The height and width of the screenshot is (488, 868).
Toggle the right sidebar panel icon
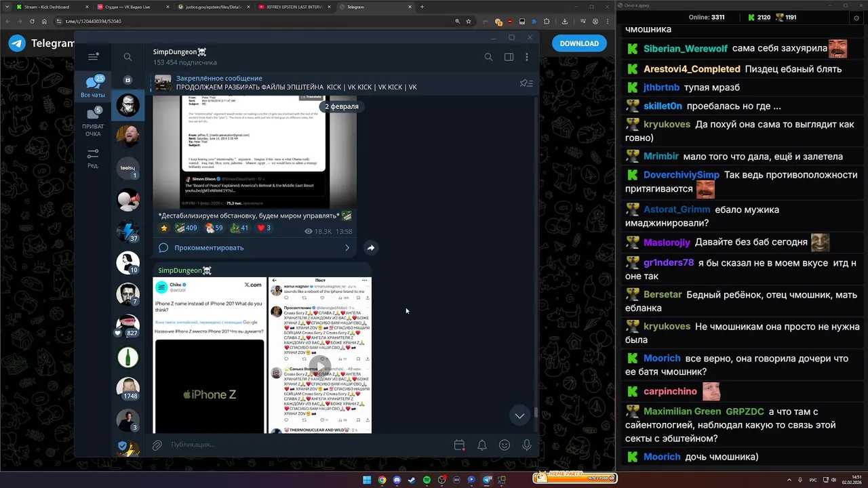point(509,57)
